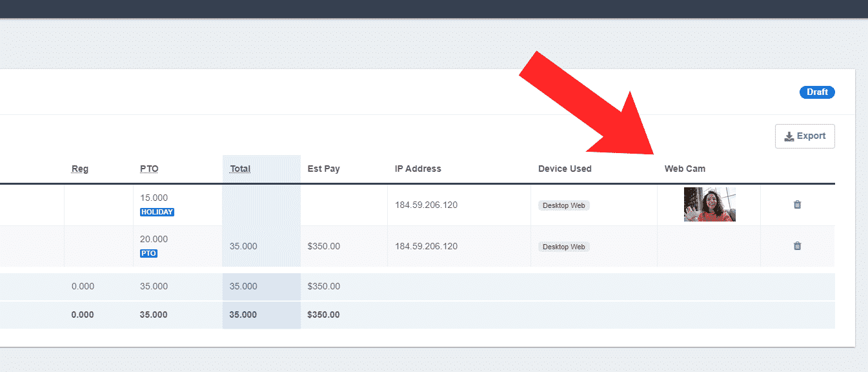Click the blue PTO tag label
This screenshot has width=868, height=372.
coord(148,253)
